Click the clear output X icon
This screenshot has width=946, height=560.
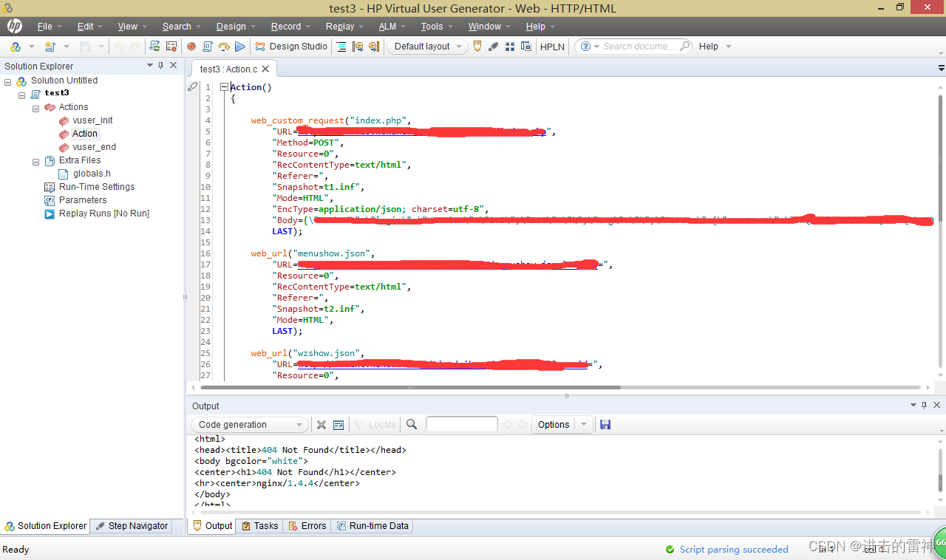pos(321,425)
